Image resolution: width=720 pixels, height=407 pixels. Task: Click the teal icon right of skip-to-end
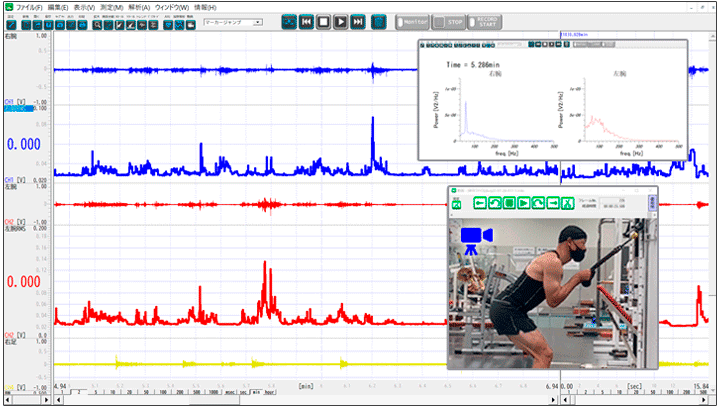[x=378, y=22]
